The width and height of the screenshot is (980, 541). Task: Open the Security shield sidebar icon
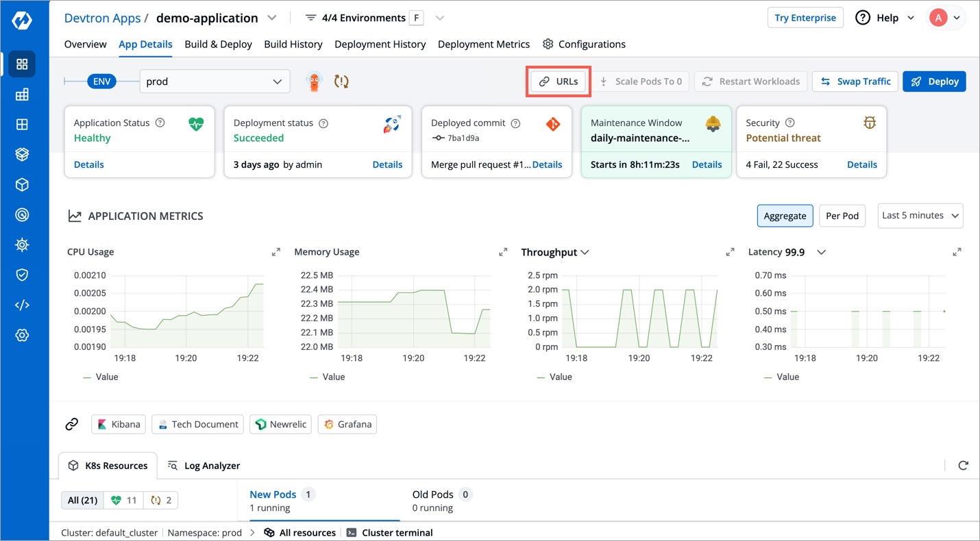point(22,275)
